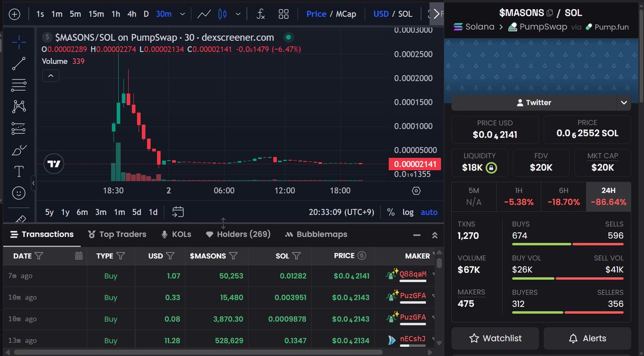The width and height of the screenshot is (644, 356).
Task: Open the Bubblemaps tab
Action: [316, 234]
